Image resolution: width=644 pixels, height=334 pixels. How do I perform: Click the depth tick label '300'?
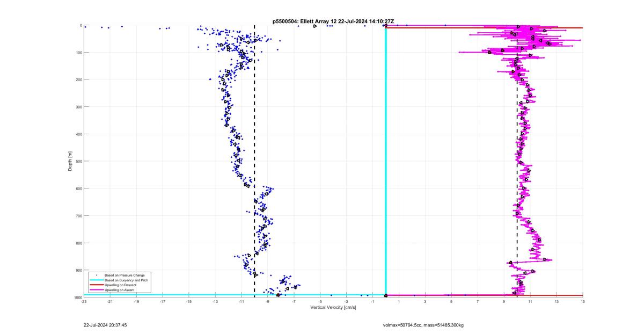(78, 107)
